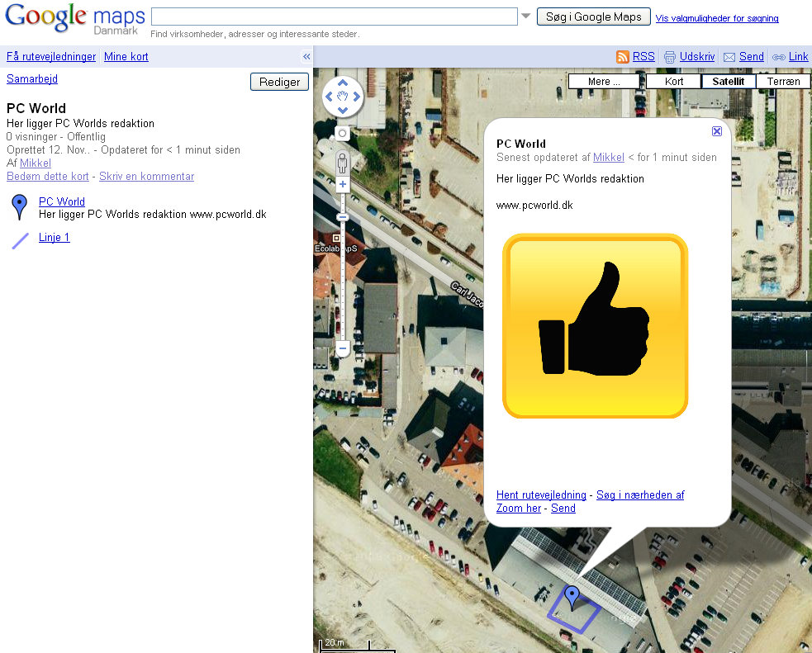The height and width of the screenshot is (653, 812).
Task: Click the Rediger button
Action: pos(280,82)
